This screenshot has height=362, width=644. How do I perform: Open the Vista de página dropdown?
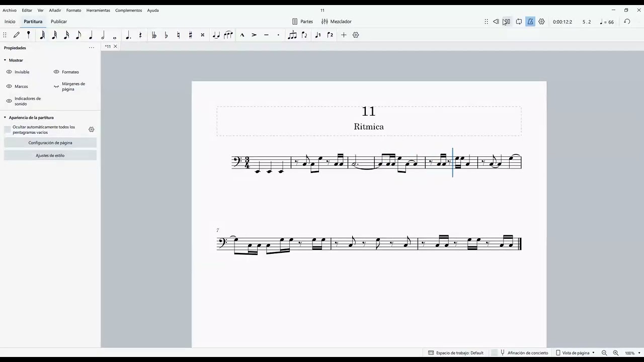tap(576, 353)
